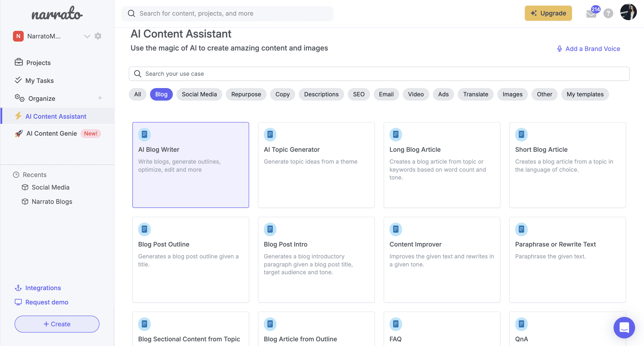Viewport: 644px width, 346px height.
Task: Select the Social Media category filter
Action: pos(199,94)
